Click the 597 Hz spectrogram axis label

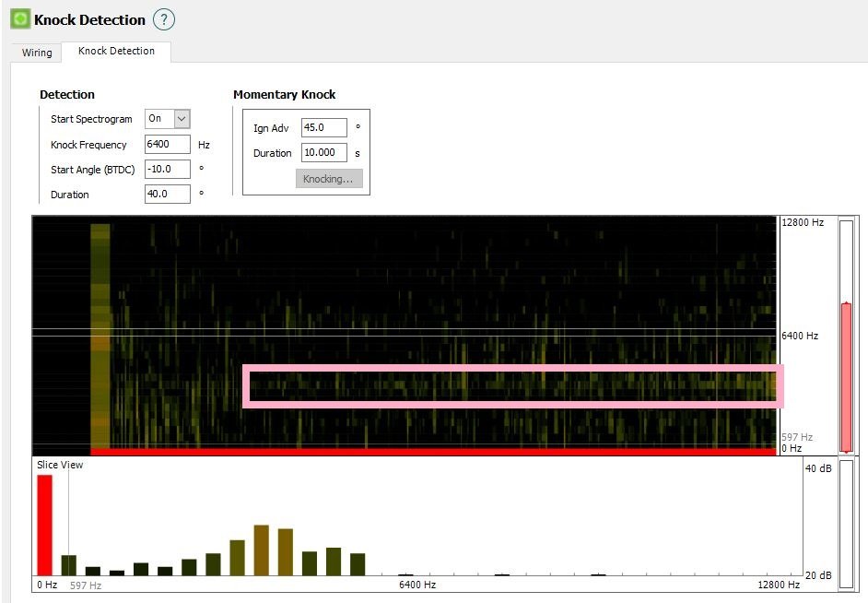click(x=797, y=437)
